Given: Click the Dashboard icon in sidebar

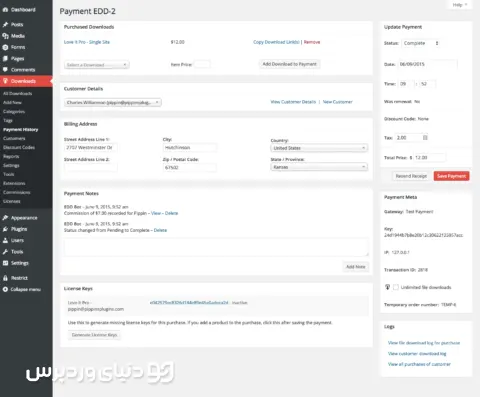Looking at the screenshot, I should [x=5, y=10].
